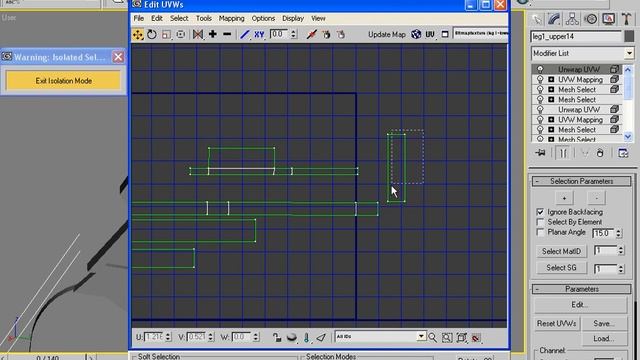Collapse the Selection Parameters rollout
Viewport: 640px width, 360px height.
pyautogui.click(x=581, y=181)
